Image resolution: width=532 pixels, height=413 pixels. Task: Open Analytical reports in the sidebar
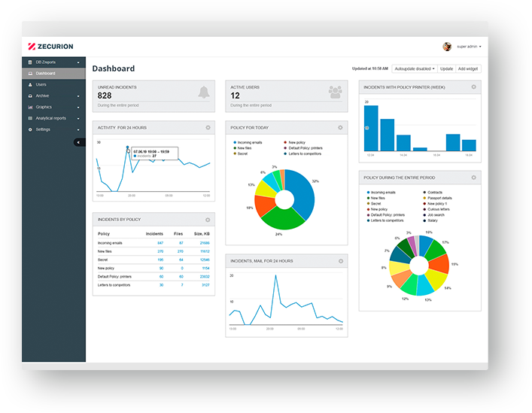[x=53, y=118]
